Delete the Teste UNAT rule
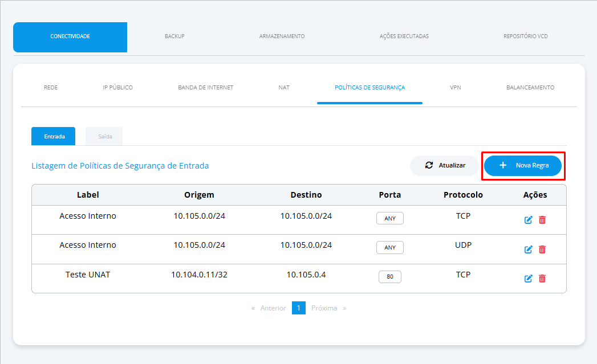 (x=542, y=279)
